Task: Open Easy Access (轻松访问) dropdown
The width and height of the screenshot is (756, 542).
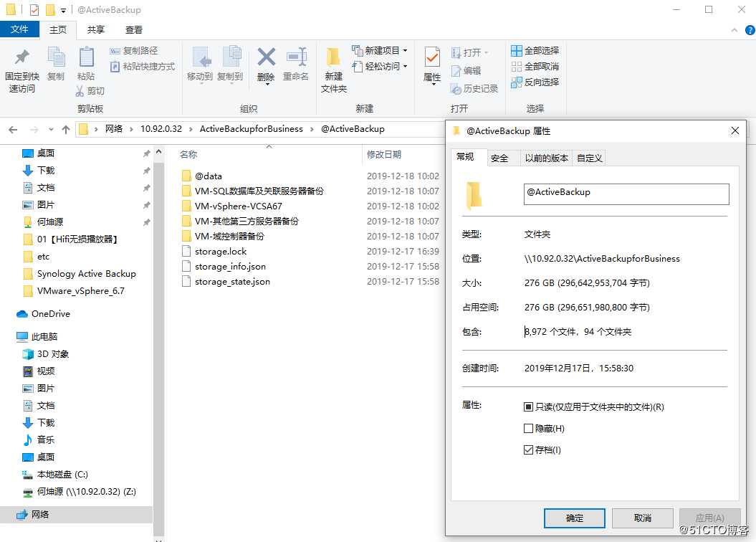Action: click(x=380, y=67)
